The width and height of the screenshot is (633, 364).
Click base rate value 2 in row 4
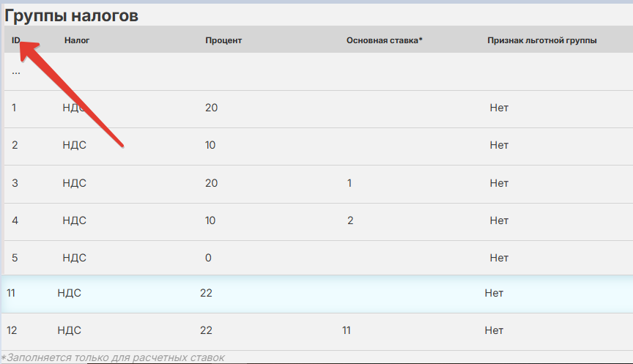(x=349, y=220)
